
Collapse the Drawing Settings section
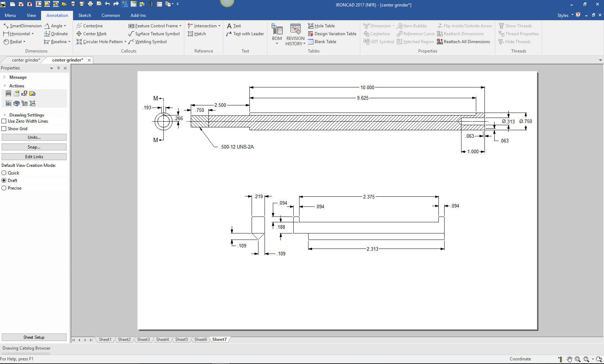pos(4,115)
